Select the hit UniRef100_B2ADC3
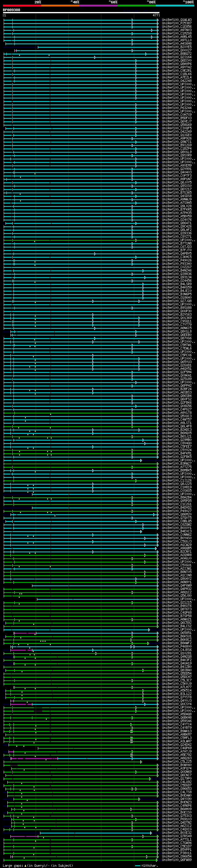Image resolution: width=197 pixels, height=868 pixels. pos(177,430)
